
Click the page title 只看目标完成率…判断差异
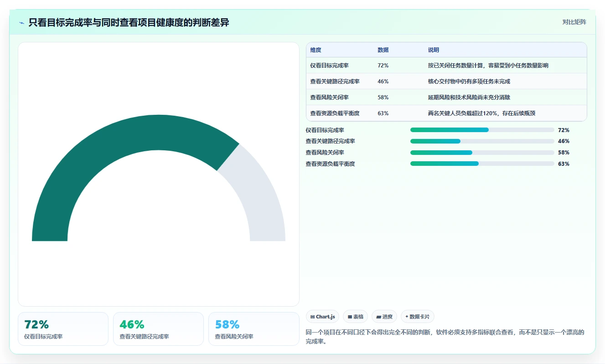coord(129,22)
